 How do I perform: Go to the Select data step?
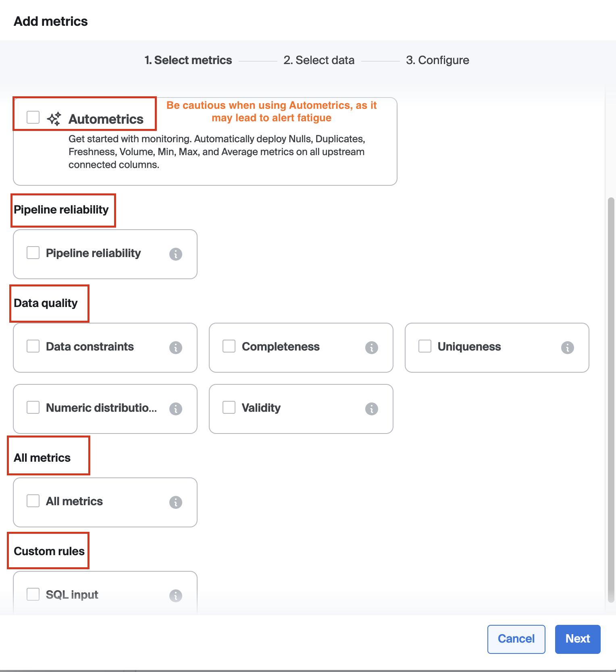click(319, 60)
